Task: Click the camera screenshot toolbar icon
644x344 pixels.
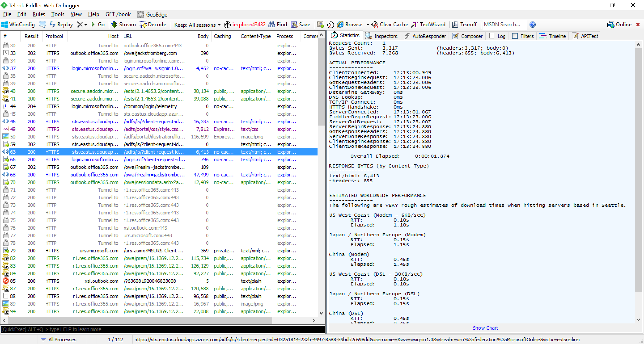Action: (x=320, y=25)
